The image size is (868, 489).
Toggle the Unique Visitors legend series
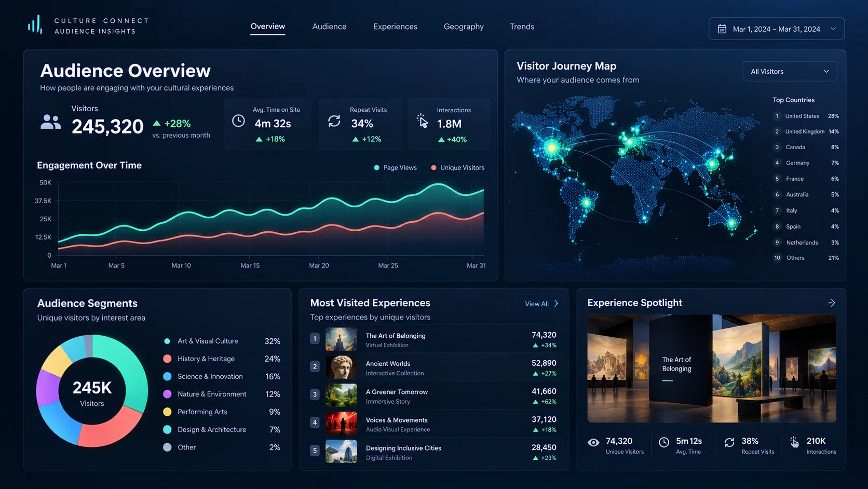coord(457,168)
